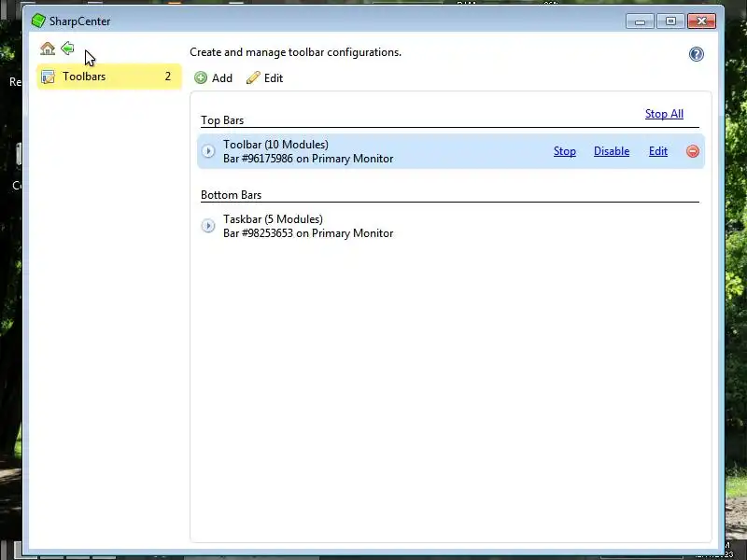
Task: Expand the Taskbar (5 Modules) arrow
Action: click(x=207, y=226)
